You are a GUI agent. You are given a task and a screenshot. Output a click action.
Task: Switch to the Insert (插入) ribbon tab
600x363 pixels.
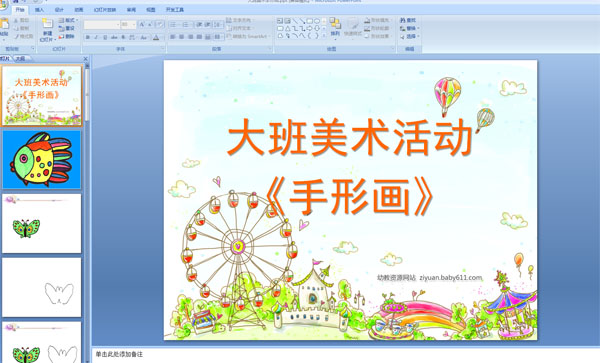point(39,10)
